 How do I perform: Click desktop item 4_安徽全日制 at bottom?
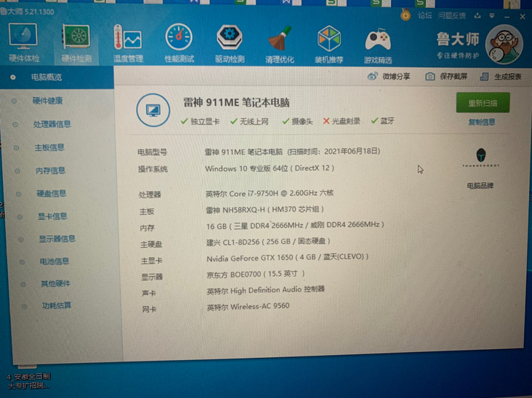28,380
